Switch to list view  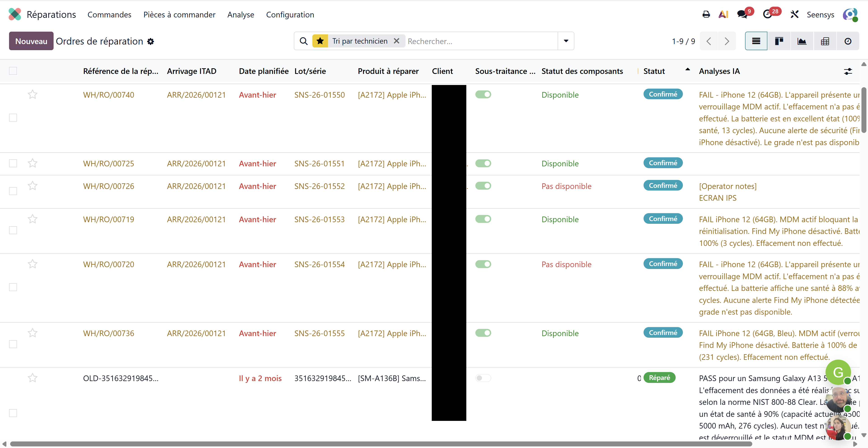pos(756,41)
